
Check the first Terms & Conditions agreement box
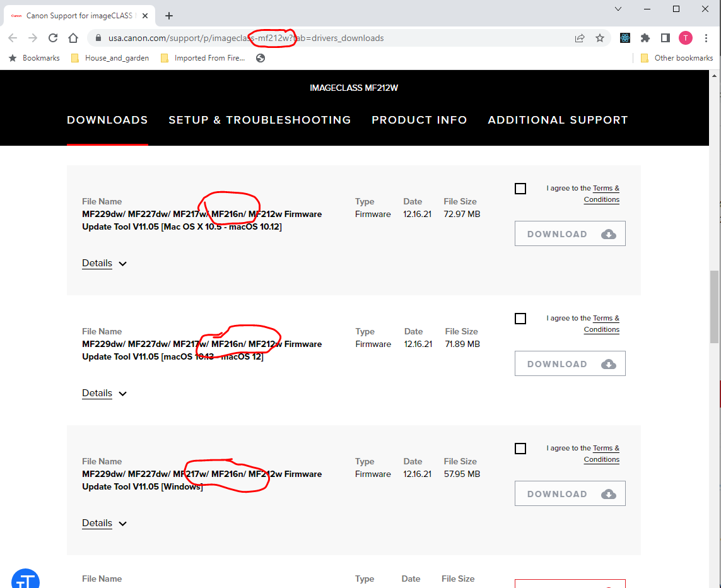click(x=520, y=188)
